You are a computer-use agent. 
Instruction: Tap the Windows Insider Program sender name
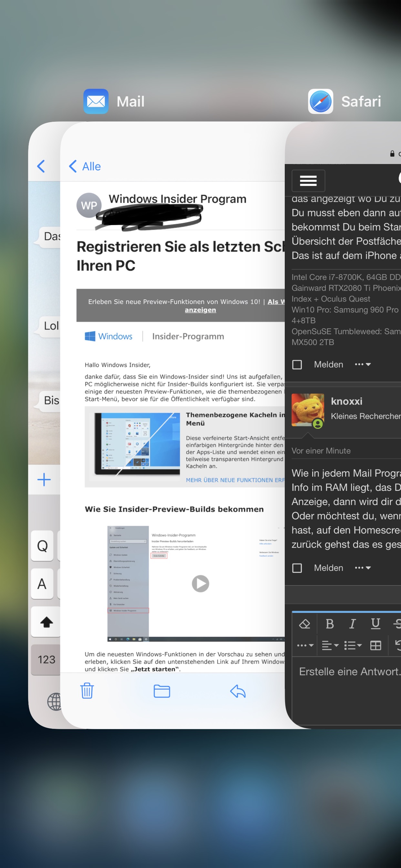click(x=177, y=199)
